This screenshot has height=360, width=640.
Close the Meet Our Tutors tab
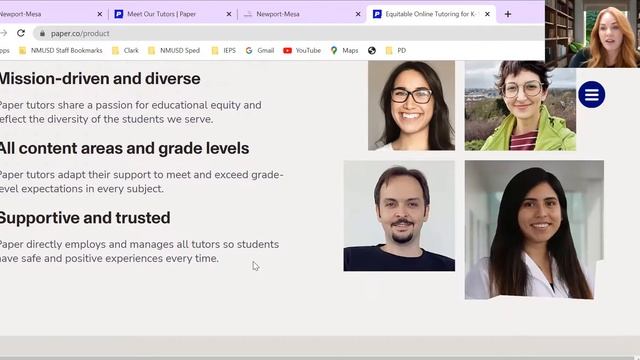point(229,14)
